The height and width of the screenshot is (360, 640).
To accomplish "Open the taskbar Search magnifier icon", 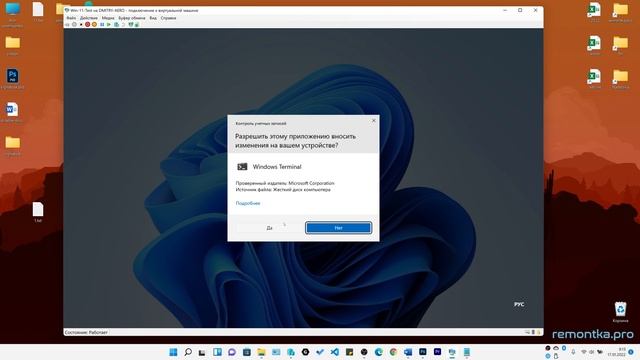I will point(188,352).
